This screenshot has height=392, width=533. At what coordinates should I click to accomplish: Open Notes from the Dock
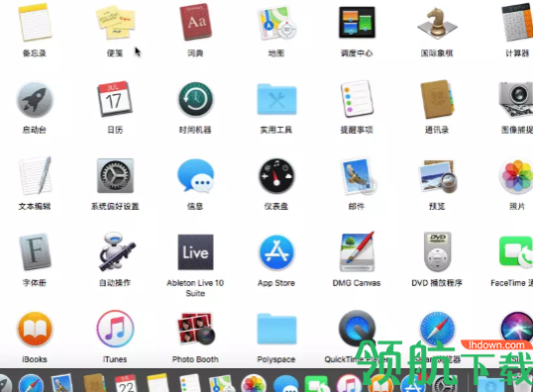click(x=159, y=383)
